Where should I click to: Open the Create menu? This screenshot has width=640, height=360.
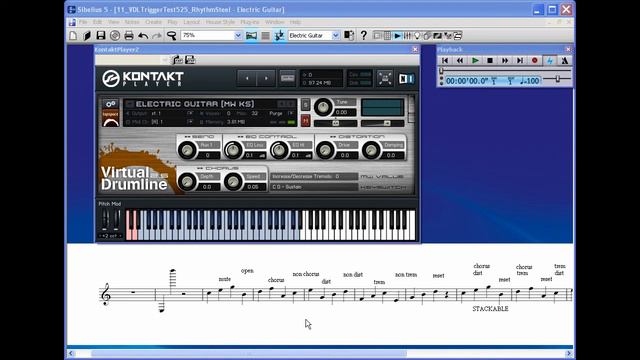pos(153,22)
